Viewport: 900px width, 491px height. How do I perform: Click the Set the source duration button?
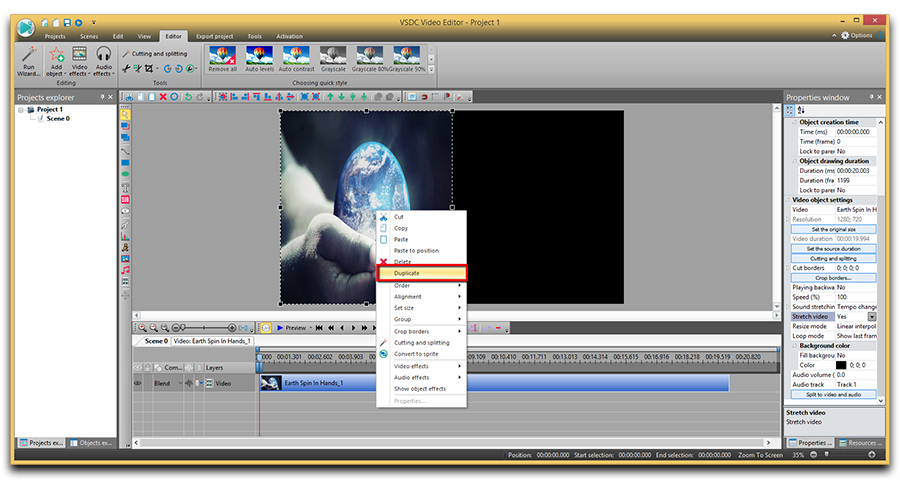tap(833, 249)
